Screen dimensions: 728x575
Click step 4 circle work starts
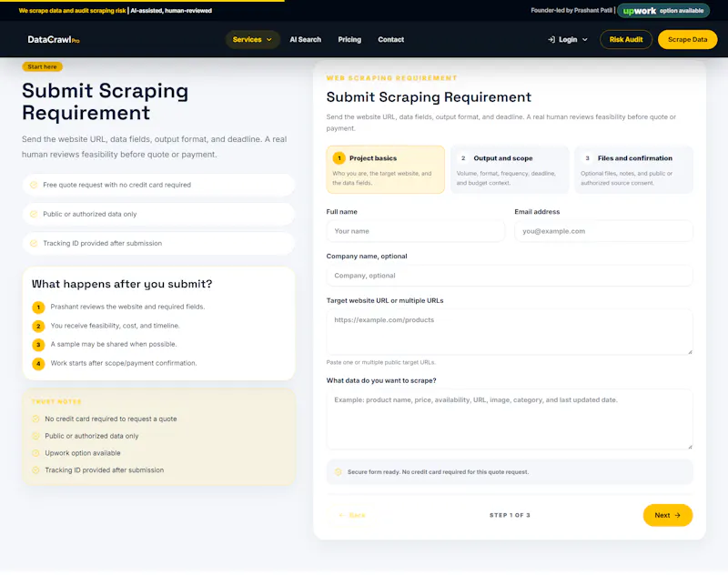click(38, 363)
